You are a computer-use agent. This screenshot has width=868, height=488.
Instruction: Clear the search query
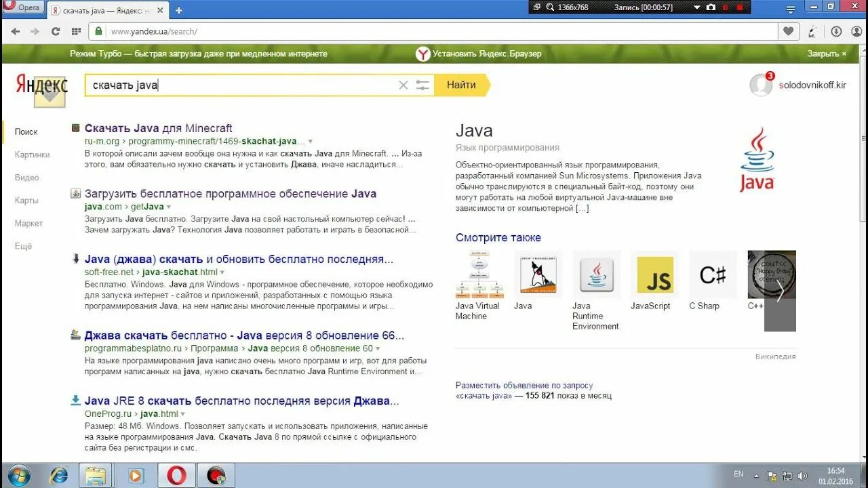403,85
